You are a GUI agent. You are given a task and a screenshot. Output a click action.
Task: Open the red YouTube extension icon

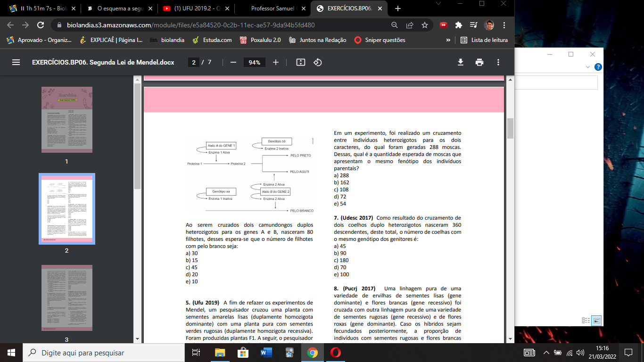click(x=444, y=25)
